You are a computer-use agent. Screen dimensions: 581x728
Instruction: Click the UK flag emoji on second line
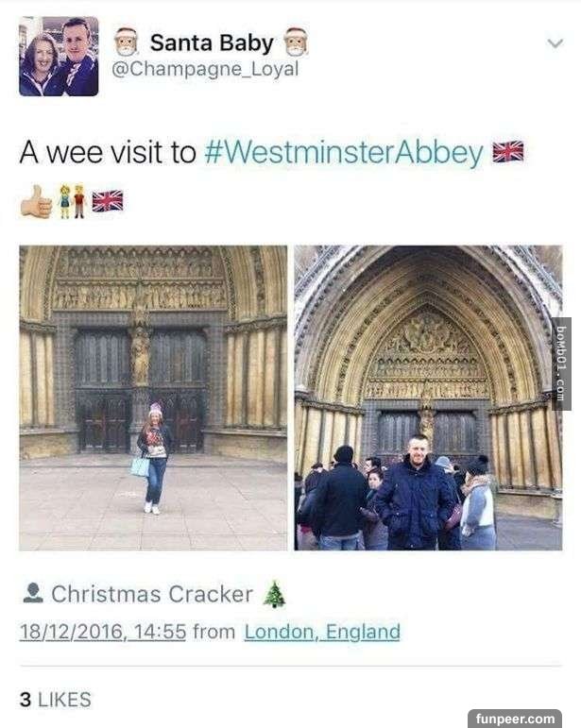(x=108, y=201)
